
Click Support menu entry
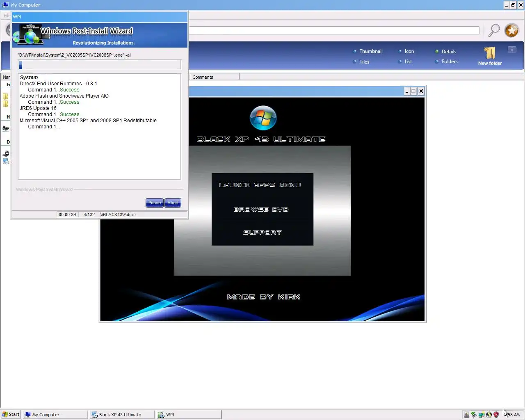262,233
